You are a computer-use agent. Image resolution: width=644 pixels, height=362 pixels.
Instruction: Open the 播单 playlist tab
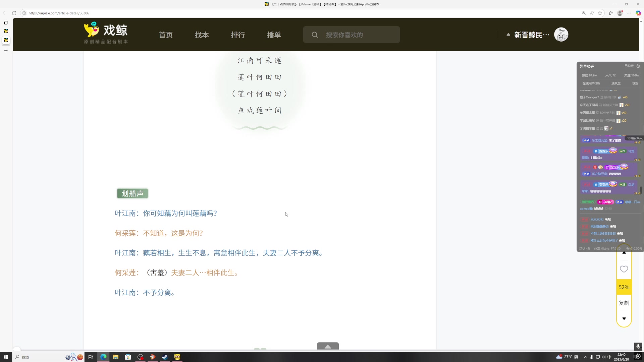pyautogui.click(x=274, y=35)
